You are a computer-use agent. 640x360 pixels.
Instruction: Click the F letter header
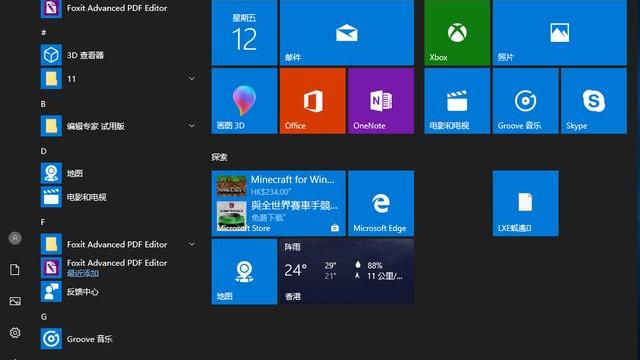click(43, 222)
